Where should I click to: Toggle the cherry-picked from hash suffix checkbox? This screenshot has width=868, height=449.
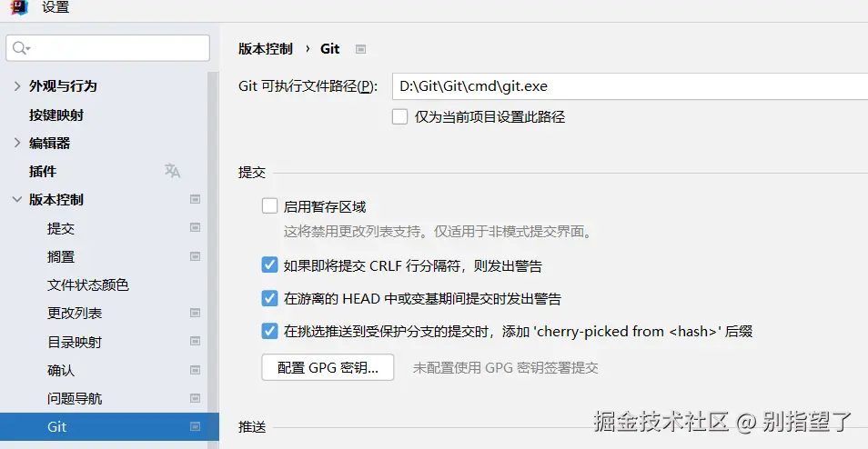(269, 331)
